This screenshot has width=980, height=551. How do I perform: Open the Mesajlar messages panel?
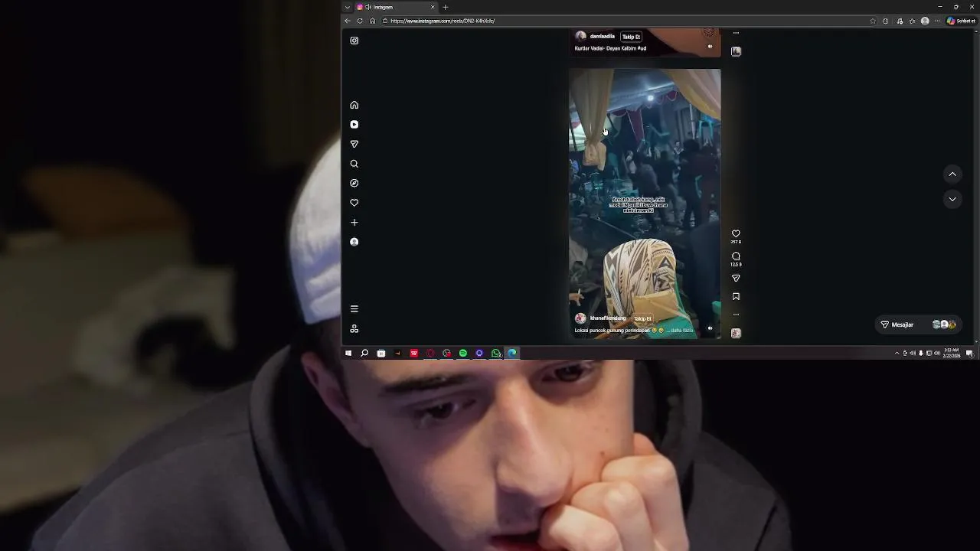(x=919, y=324)
